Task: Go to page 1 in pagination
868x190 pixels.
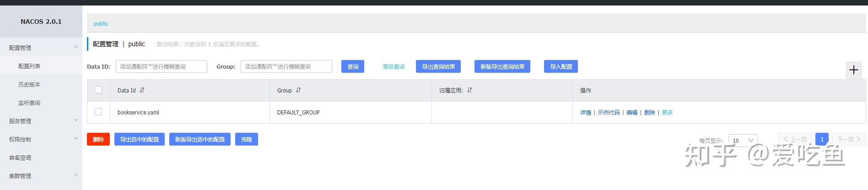Action: 822,139
